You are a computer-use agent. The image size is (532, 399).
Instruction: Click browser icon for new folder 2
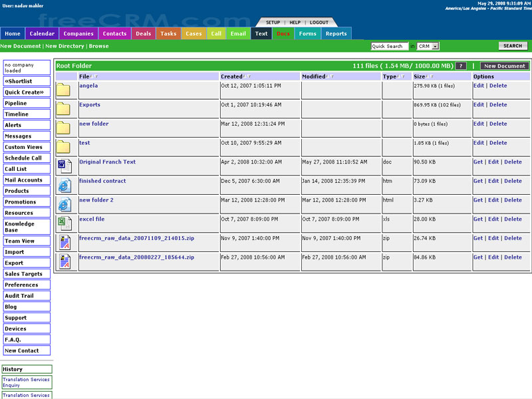(x=65, y=204)
